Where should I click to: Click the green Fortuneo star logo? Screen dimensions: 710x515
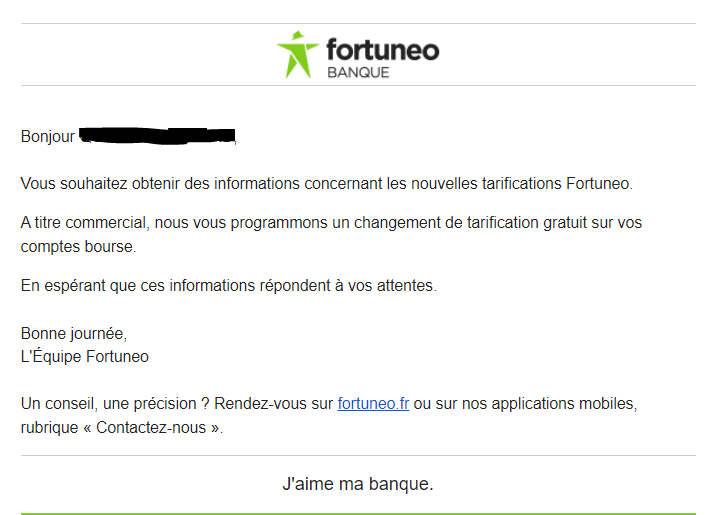click(297, 54)
